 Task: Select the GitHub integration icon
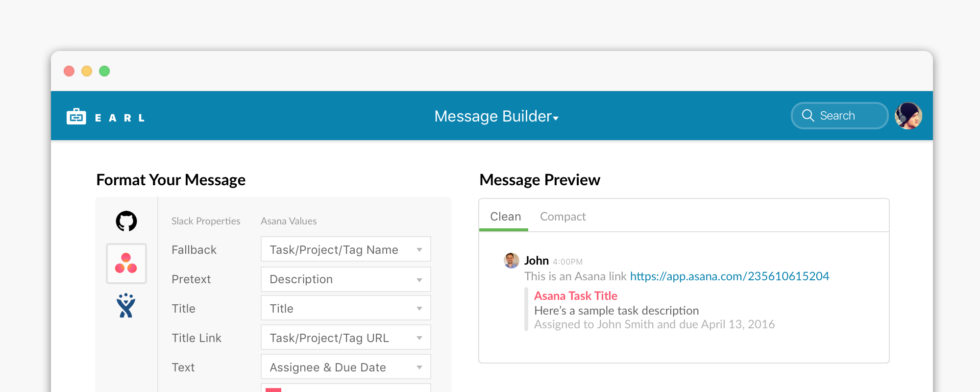pyautogui.click(x=126, y=221)
